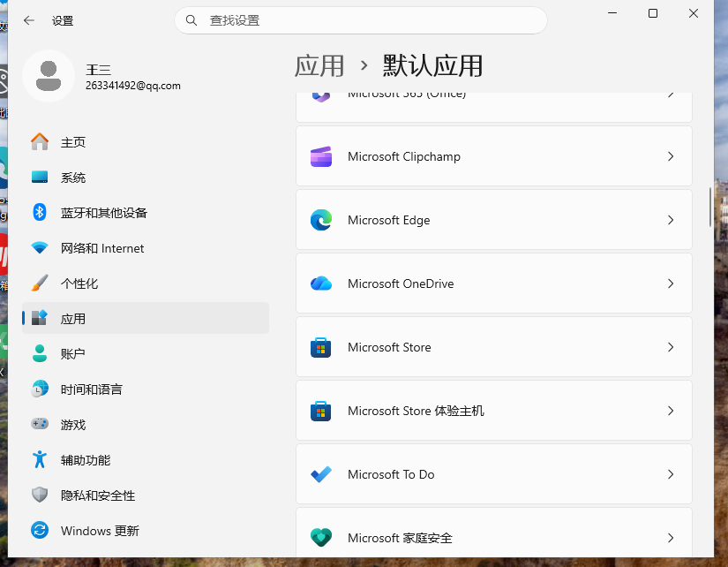Open 隐私和安全性 settings
The image size is (728, 567).
pos(146,495)
